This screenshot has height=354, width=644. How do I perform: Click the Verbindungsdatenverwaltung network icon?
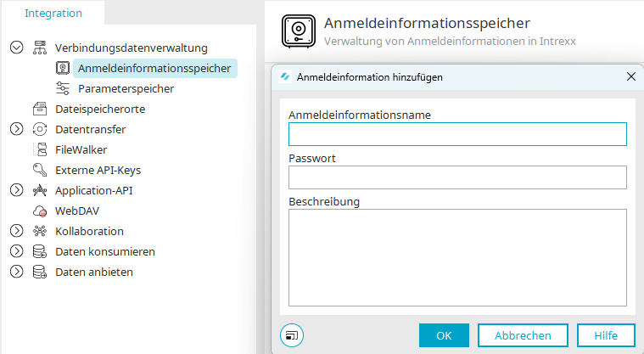pos(40,48)
